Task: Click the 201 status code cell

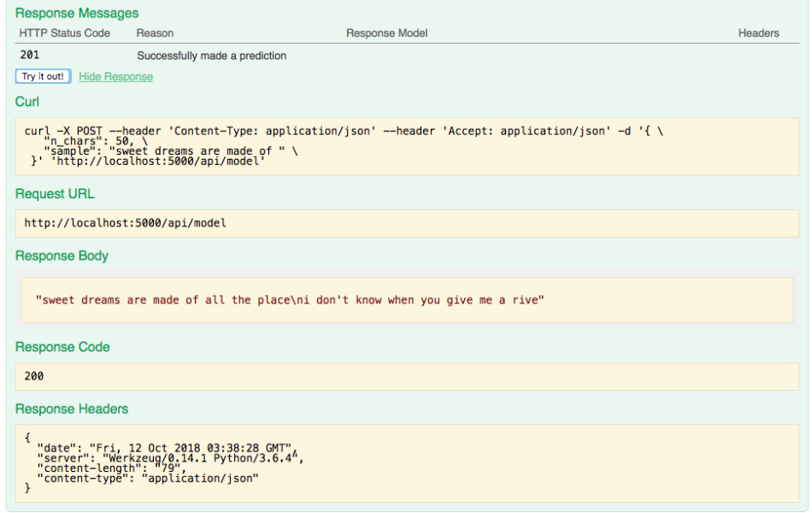Action: click(30, 55)
